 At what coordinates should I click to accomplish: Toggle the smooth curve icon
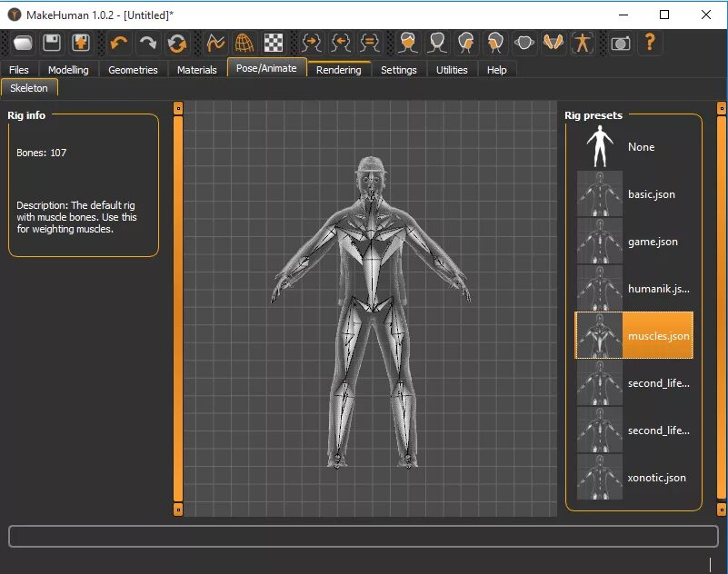tap(215, 43)
